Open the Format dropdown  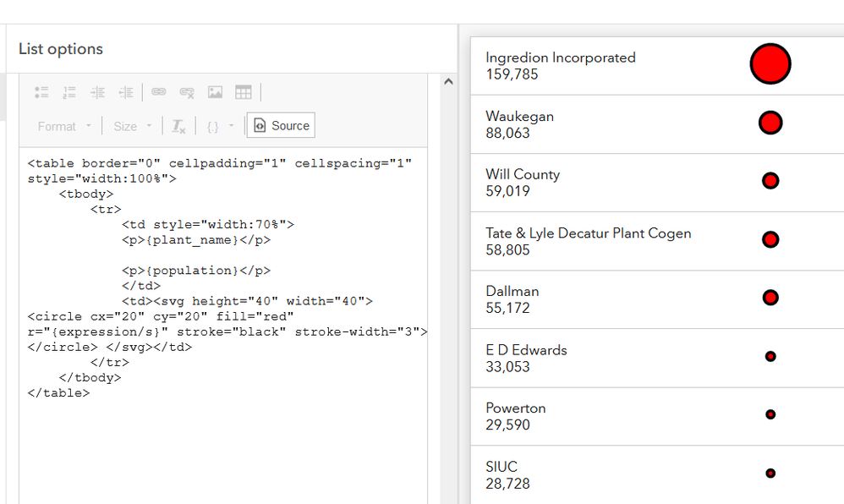click(x=64, y=126)
